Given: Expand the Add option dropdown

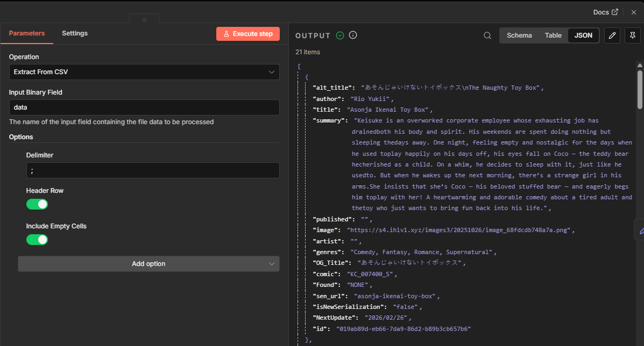Looking at the screenshot, I should (148, 264).
